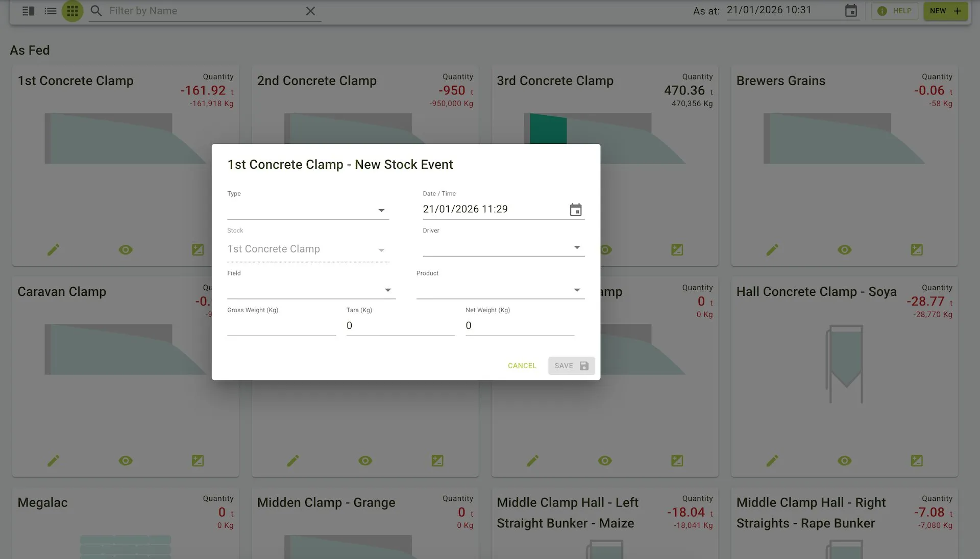View Caravan Clamp with the eye icon
Image resolution: width=980 pixels, height=559 pixels.
126,461
